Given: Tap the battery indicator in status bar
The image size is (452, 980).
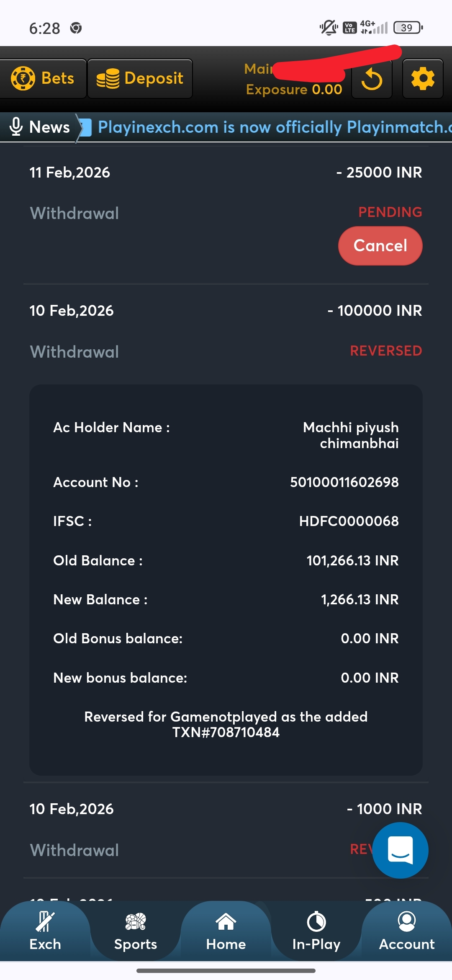Looking at the screenshot, I should (x=408, y=28).
